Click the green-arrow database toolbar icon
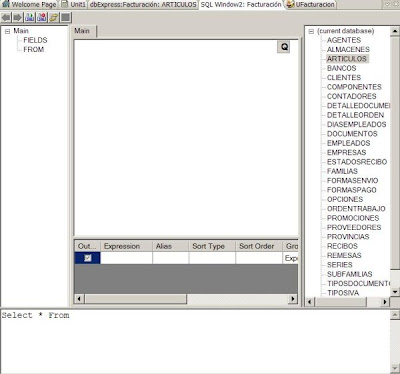This screenshot has height=374, width=400. point(30,17)
